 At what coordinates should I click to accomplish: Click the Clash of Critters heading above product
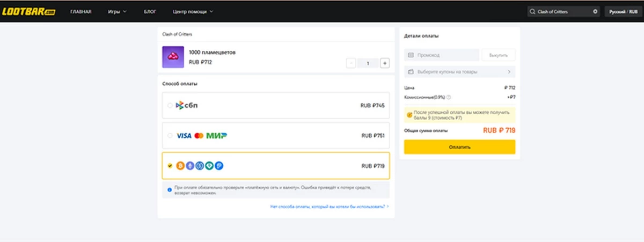click(x=177, y=34)
